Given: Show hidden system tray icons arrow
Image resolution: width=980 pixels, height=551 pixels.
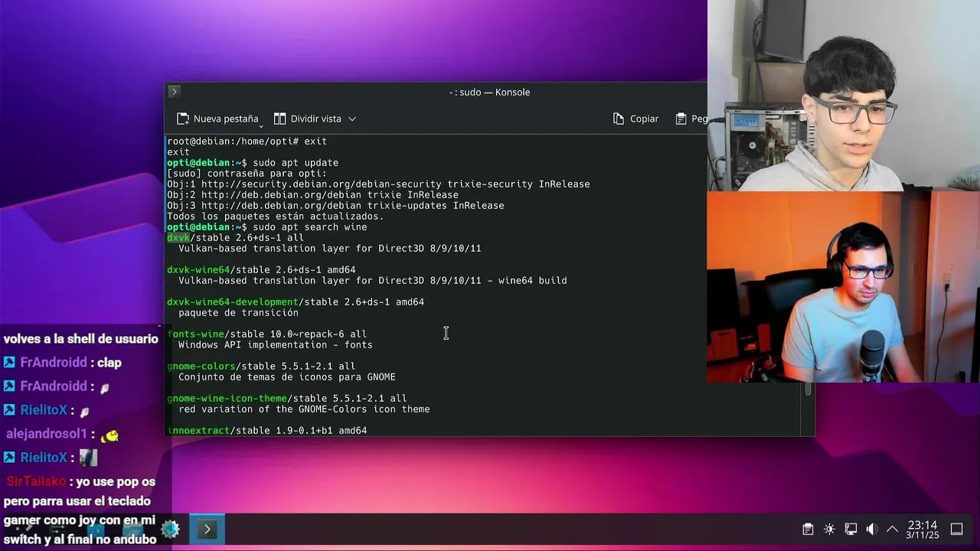Looking at the screenshot, I should (892, 529).
